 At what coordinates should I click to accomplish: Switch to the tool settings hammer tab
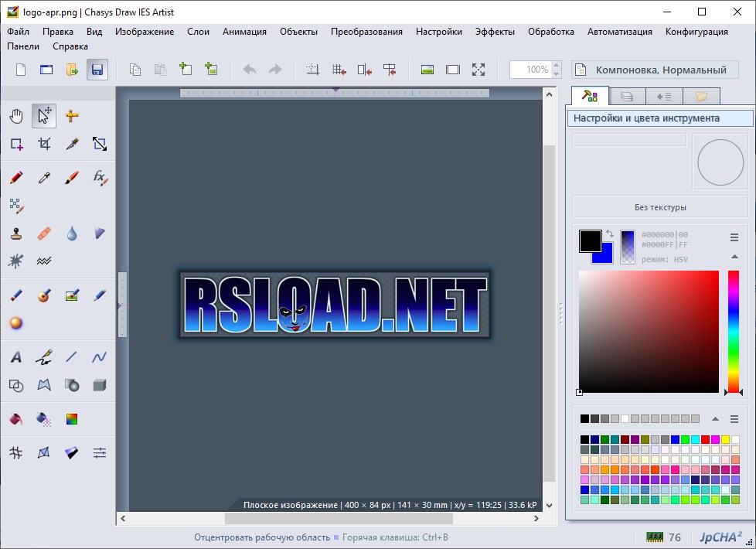590,96
